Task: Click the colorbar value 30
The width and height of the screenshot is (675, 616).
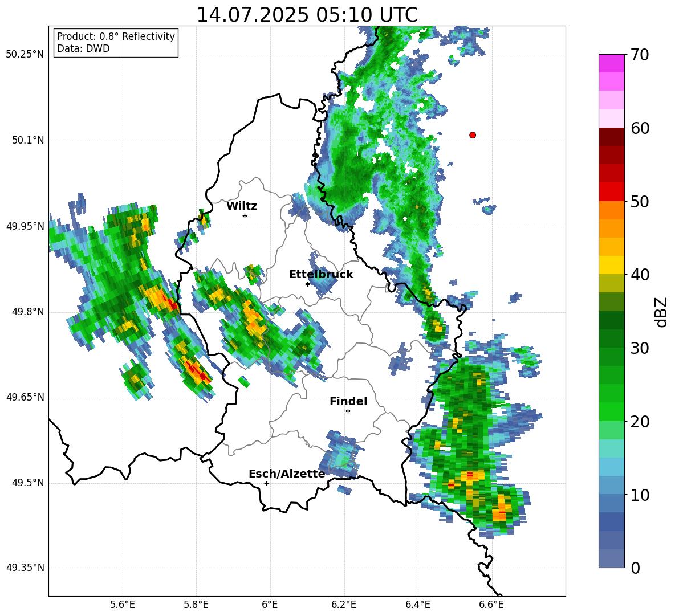Action: [640, 348]
